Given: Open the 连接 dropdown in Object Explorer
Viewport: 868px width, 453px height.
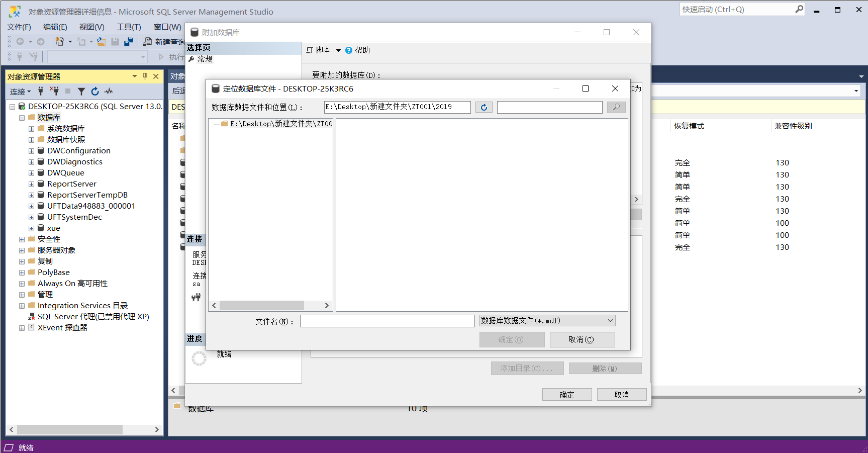Looking at the screenshot, I should click(20, 92).
